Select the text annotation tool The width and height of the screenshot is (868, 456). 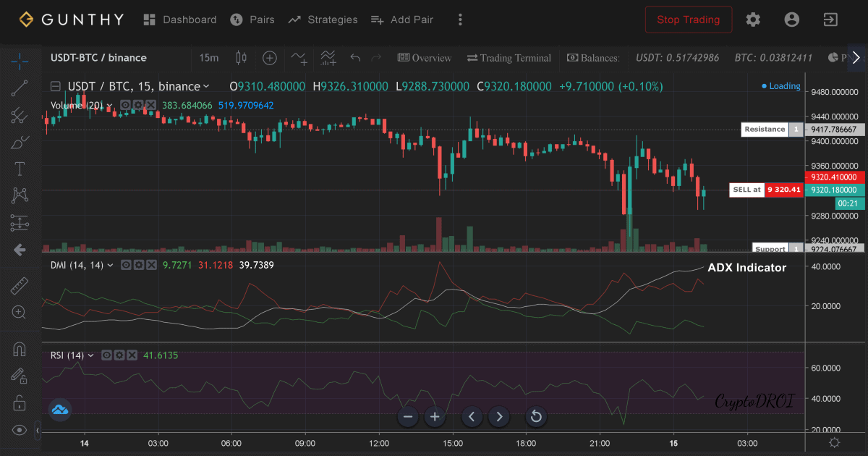(20, 169)
